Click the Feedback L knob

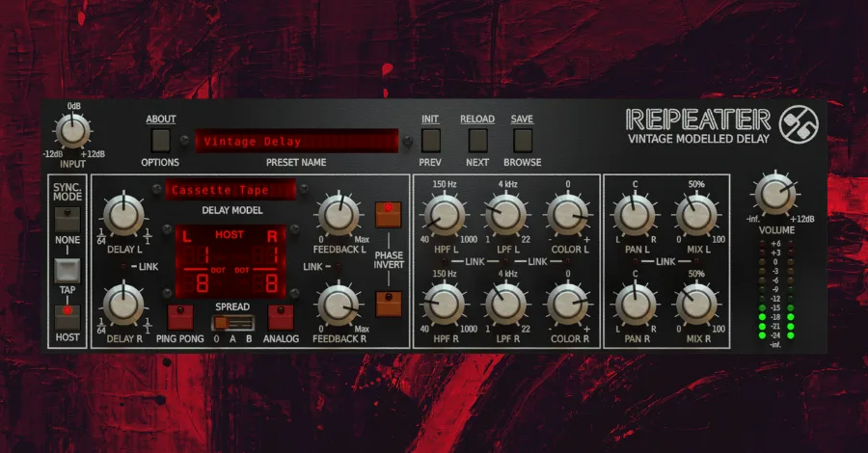point(339,215)
